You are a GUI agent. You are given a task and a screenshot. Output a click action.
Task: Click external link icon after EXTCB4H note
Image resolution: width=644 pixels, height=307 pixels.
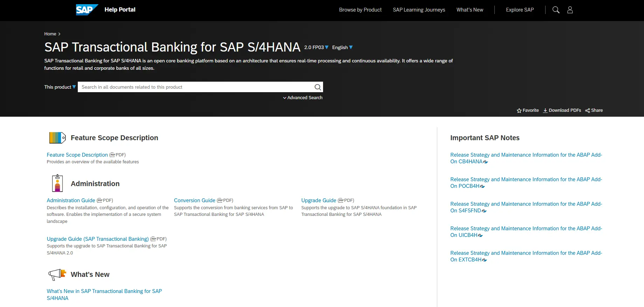(485, 260)
